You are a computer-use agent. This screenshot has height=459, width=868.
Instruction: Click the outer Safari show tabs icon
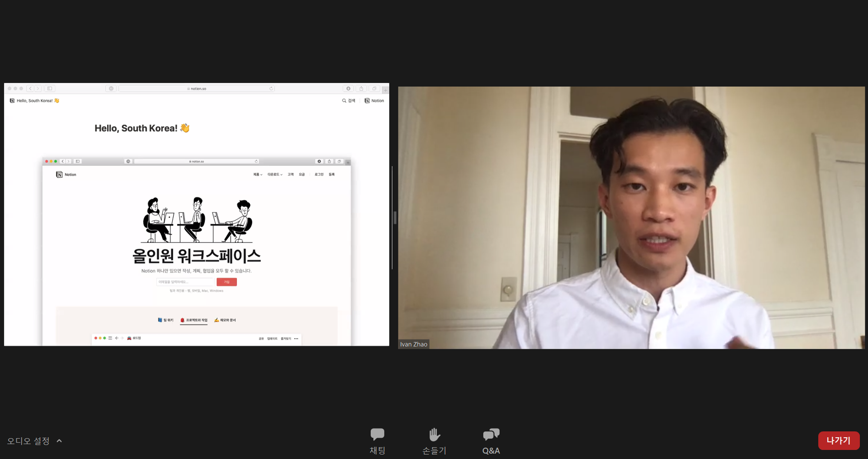[374, 89]
